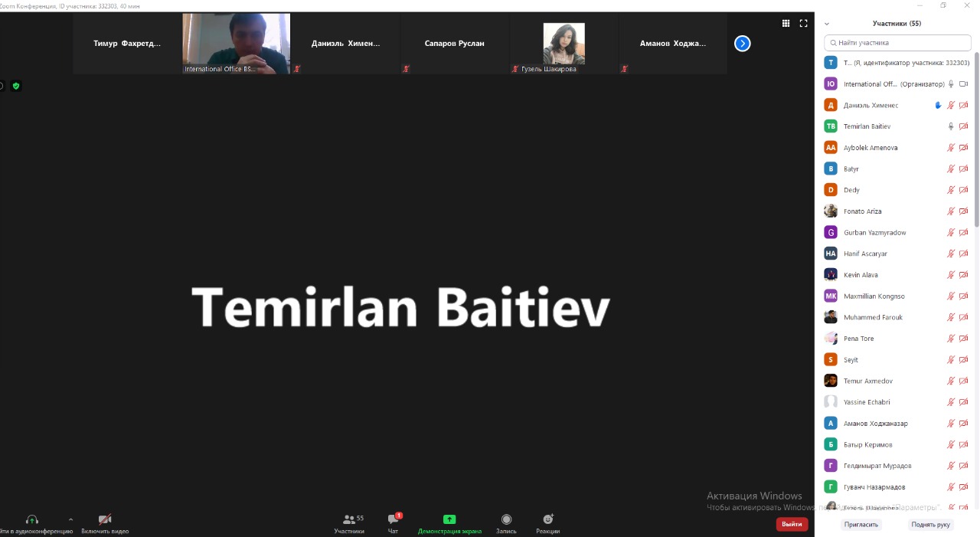Switch to gallery view grid icon
The height and width of the screenshot is (537, 980).
[x=786, y=23]
